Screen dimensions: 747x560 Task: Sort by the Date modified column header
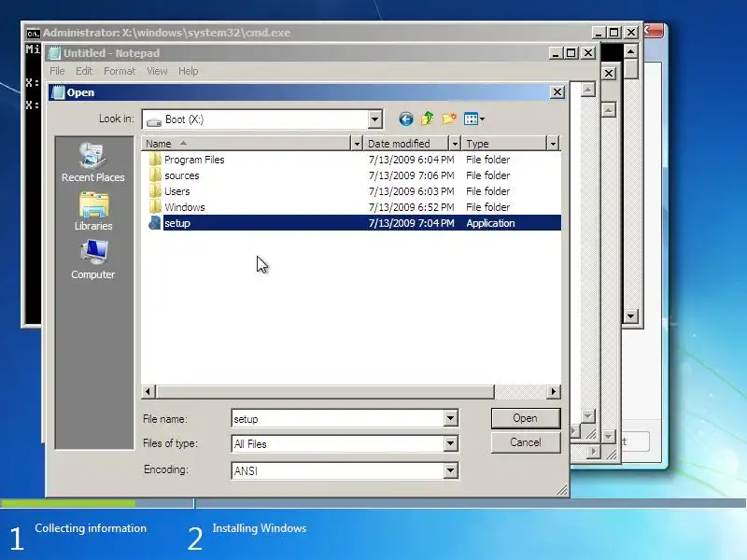tap(406, 144)
